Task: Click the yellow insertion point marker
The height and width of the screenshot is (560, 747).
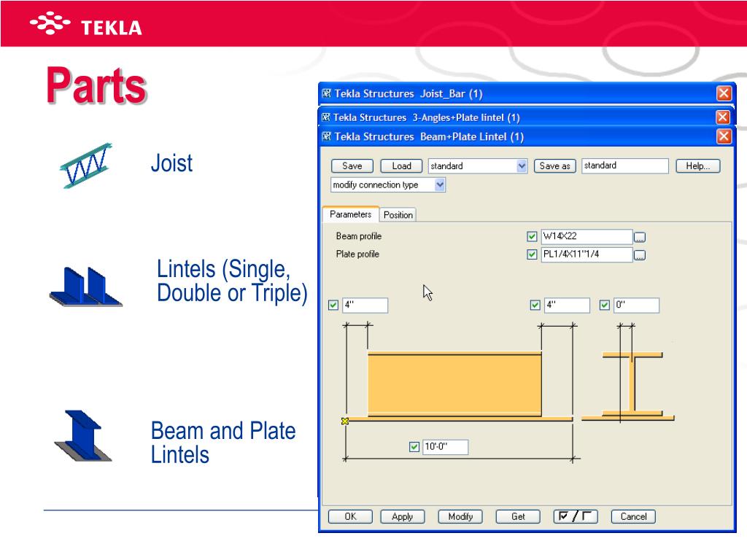Action: pyautogui.click(x=345, y=421)
